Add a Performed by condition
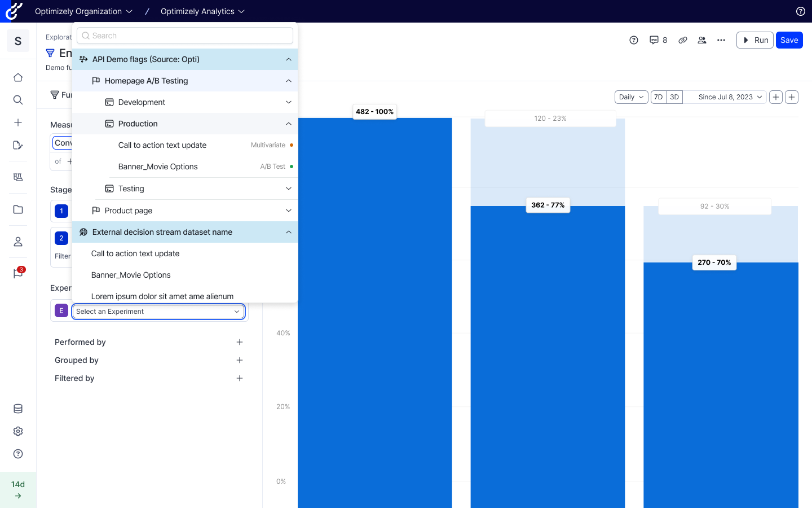812x508 pixels. (240, 342)
